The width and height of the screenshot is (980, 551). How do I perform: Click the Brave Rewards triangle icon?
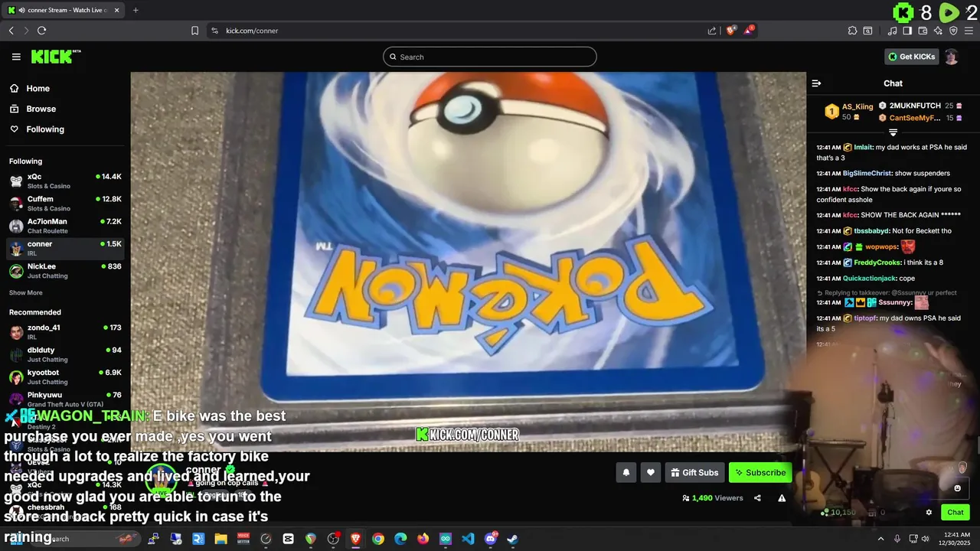(x=749, y=31)
